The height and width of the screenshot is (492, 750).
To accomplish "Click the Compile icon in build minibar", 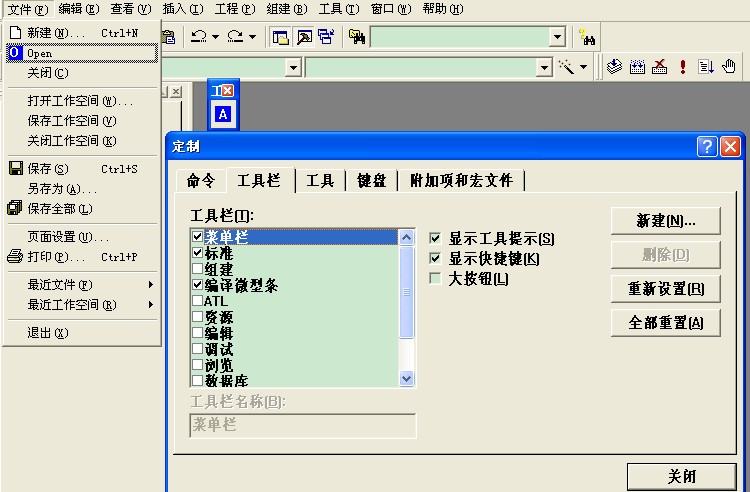I will point(615,66).
